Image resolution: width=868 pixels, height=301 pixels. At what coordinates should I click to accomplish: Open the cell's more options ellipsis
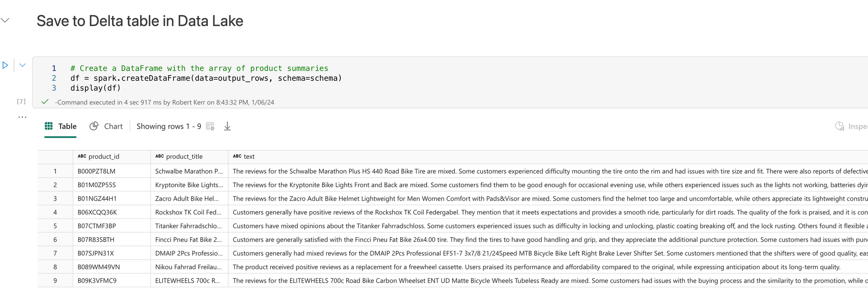[x=23, y=117]
